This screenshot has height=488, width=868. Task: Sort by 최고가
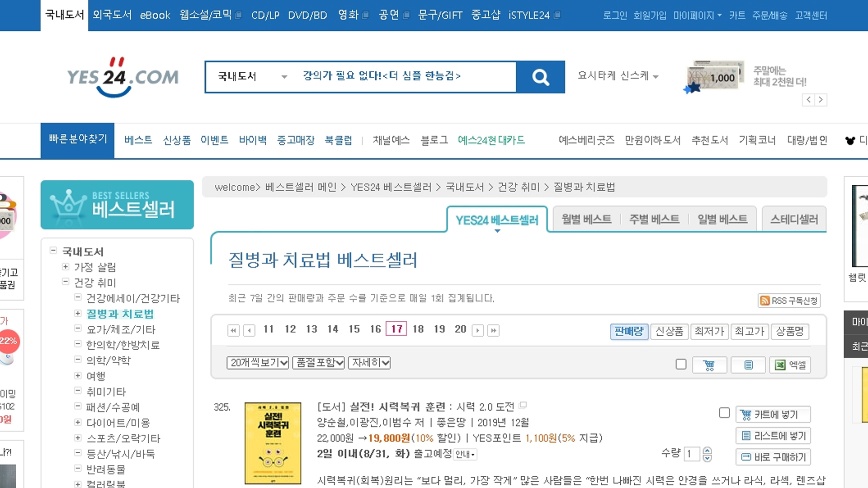pos(749,331)
